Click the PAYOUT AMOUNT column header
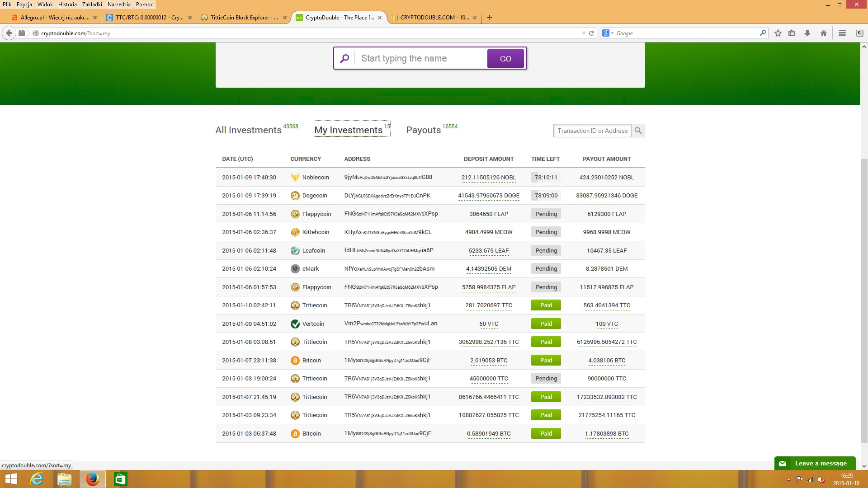 607,159
